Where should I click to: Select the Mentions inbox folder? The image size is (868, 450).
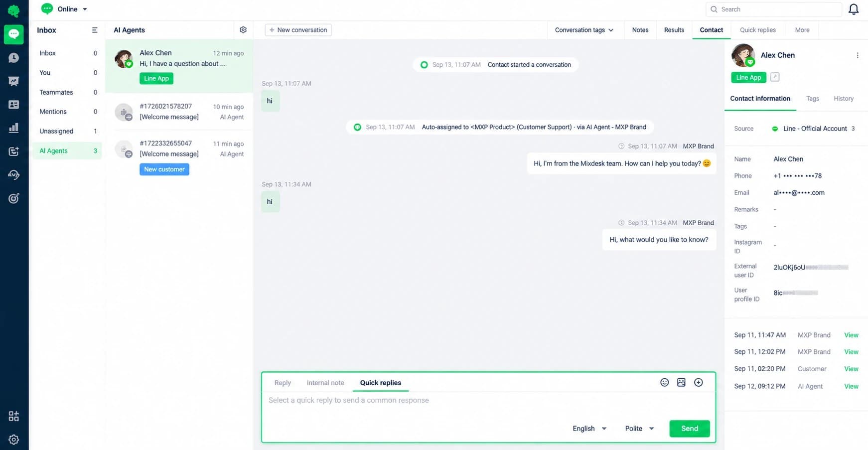pos(67,112)
